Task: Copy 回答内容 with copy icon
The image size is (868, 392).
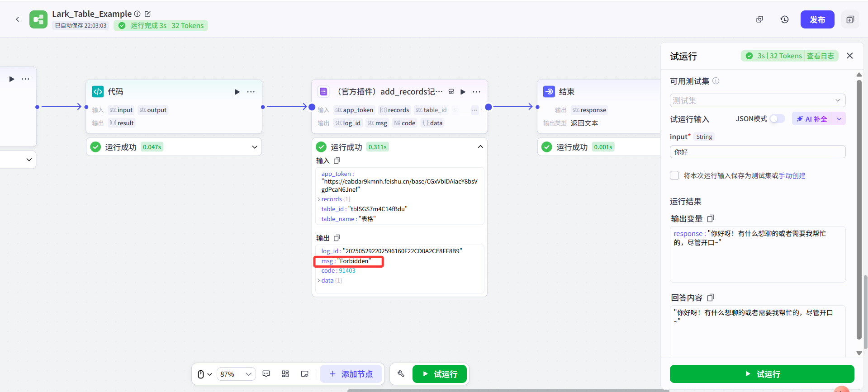Action: pos(710,298)
